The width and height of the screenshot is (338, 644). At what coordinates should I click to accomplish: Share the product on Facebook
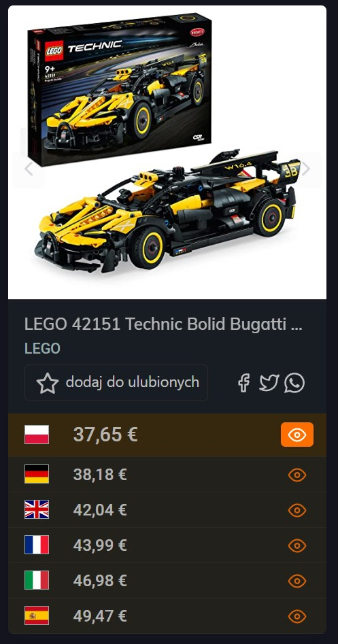click(244, 383)
